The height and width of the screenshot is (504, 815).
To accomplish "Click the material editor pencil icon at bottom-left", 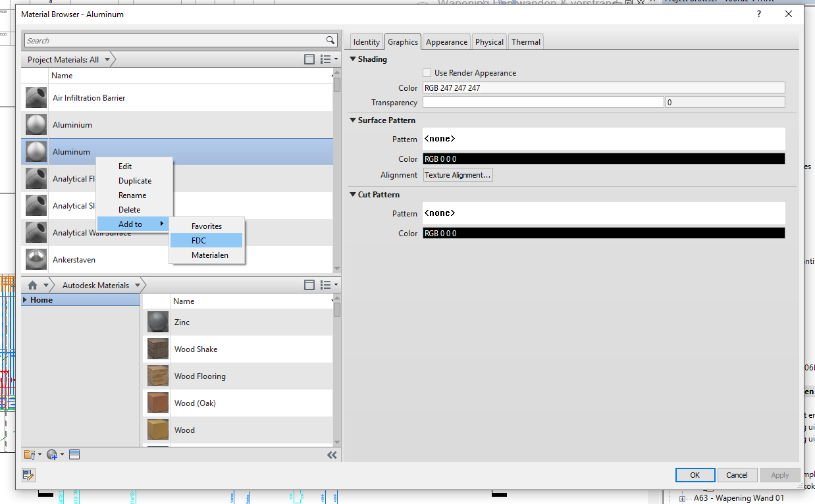I will (28, 474).
